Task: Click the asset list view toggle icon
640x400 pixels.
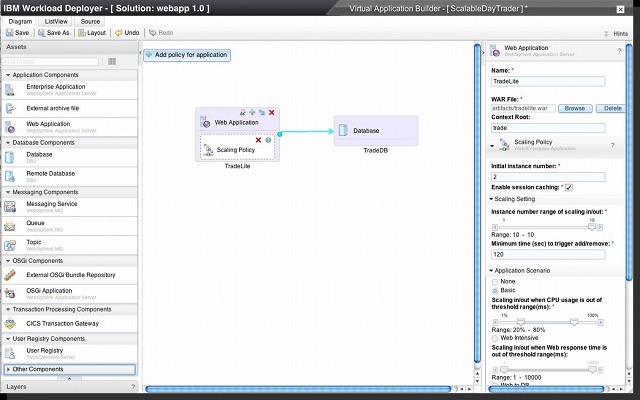Action: click(x=112, y=61)
